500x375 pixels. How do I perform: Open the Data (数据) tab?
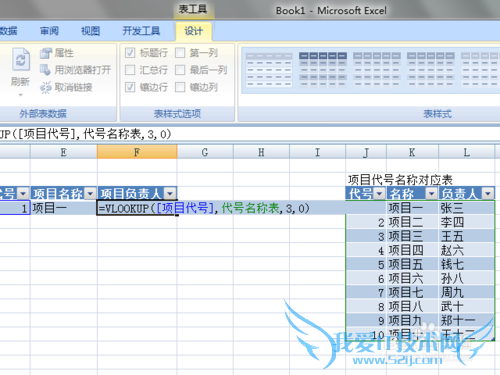9,31
